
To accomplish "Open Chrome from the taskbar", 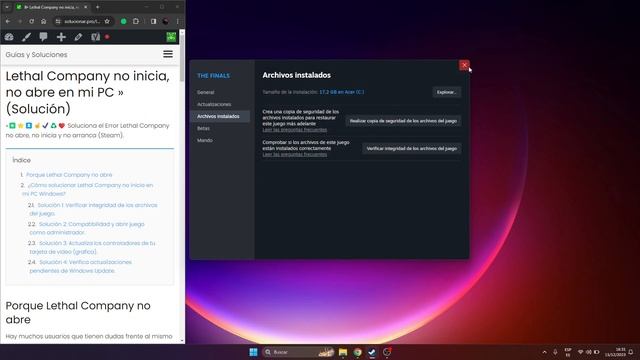I will pyautogui.click(x=358, y=352).
